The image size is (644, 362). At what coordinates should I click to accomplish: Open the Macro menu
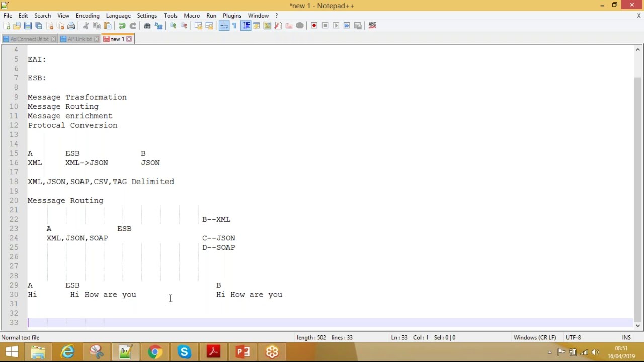[192, 16]
